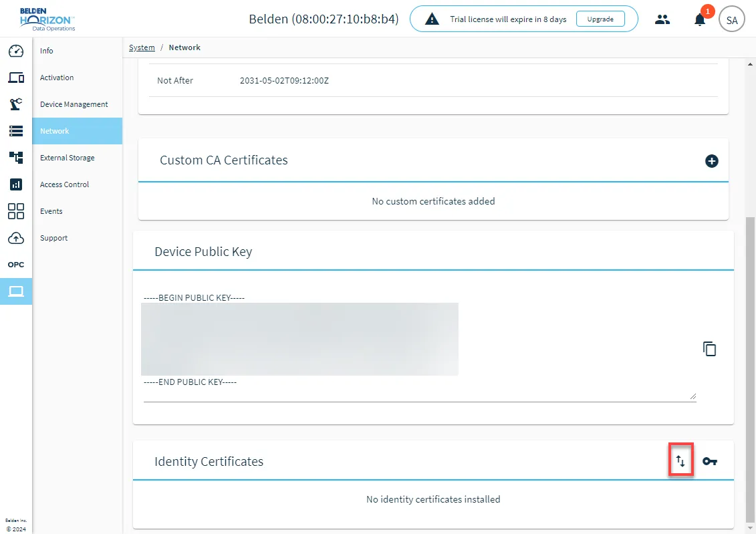Open the SA user profile avatar
This screenshot has height=534, width=756.
(732, 20)
